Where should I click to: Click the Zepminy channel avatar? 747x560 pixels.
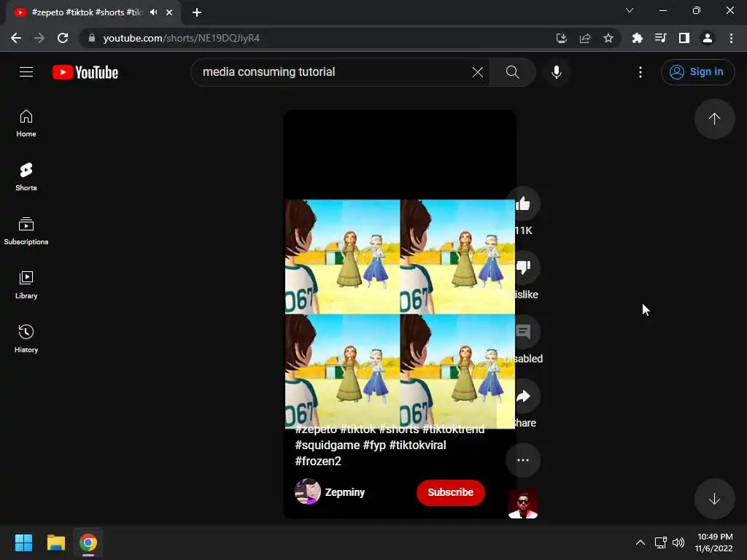[x=308, y=491]
